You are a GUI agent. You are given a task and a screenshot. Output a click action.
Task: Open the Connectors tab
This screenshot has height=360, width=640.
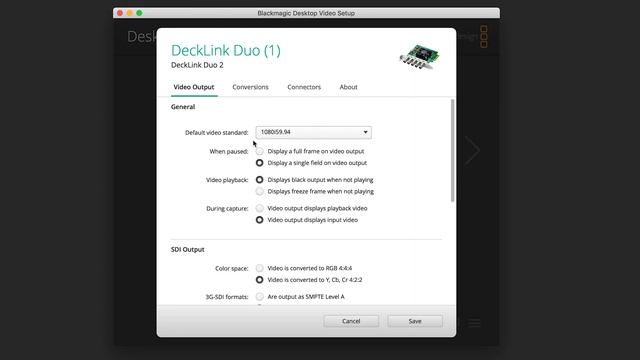point(304,87)
